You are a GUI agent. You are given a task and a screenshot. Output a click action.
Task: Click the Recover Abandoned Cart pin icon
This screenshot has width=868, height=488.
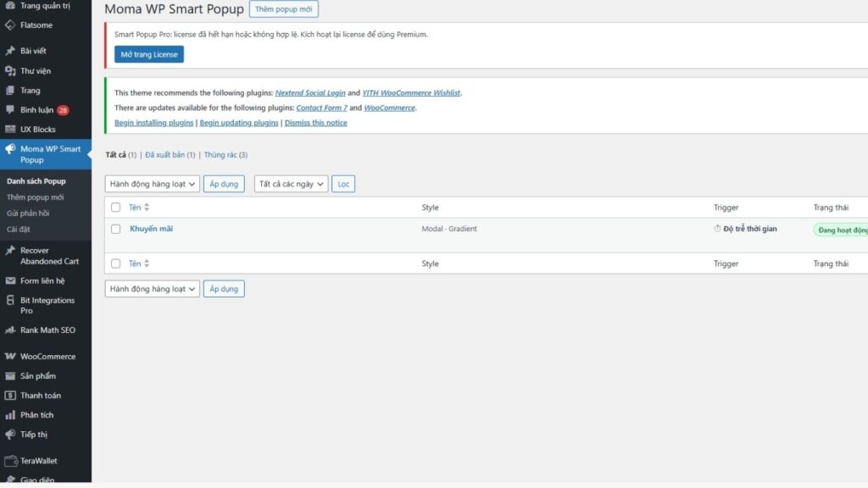click(10, 250)
